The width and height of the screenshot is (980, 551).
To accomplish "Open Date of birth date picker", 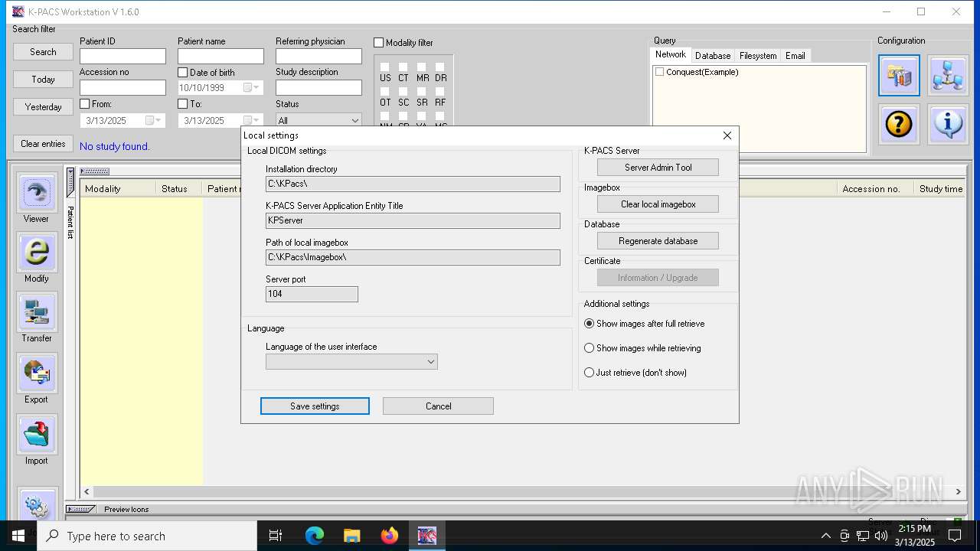I will (251, 88).
